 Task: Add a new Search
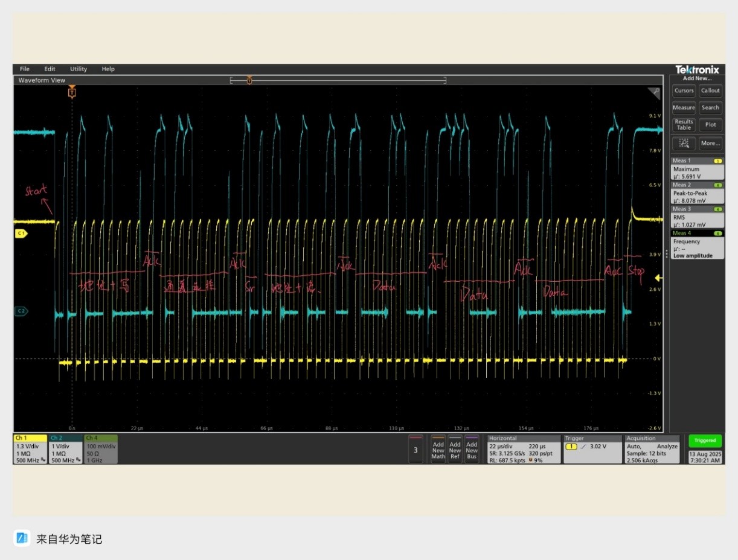pos(710,107)
